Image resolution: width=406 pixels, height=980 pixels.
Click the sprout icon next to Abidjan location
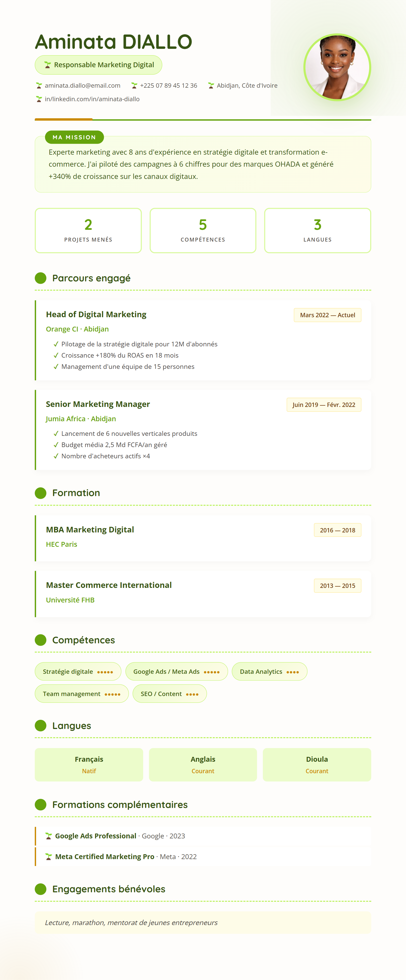[x=211, y=86]
